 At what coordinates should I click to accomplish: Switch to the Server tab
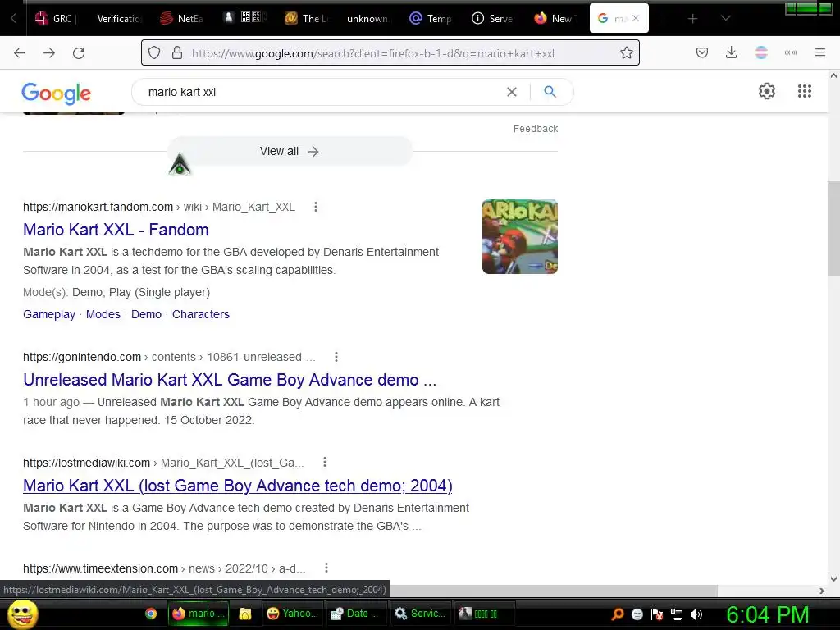coord(494,18)
